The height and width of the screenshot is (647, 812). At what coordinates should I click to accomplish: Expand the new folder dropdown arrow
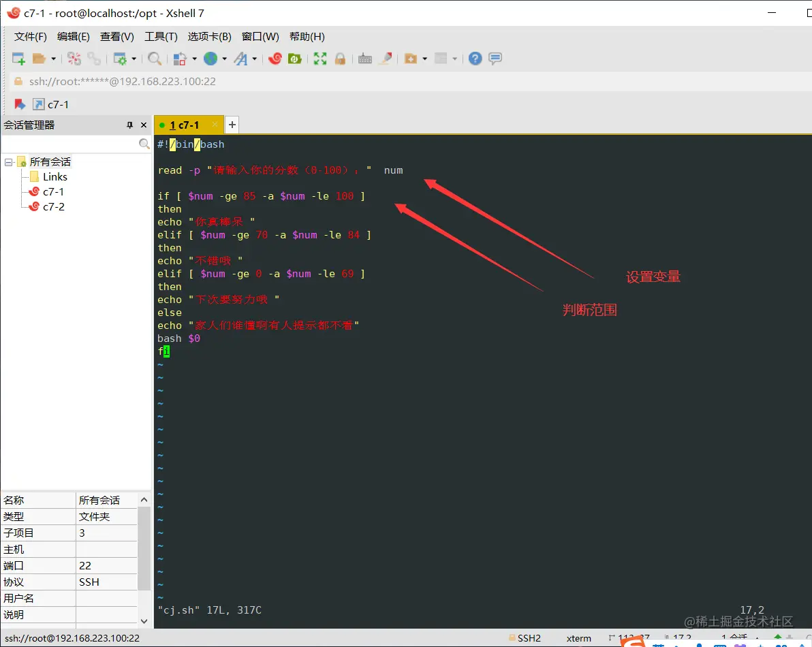pos(424,59)
